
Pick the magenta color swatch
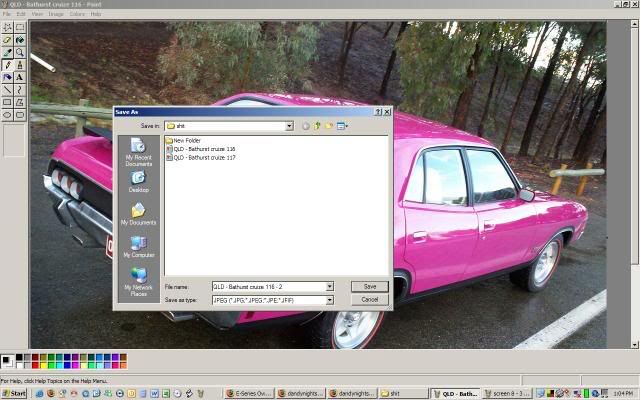(x=75, y=365)
